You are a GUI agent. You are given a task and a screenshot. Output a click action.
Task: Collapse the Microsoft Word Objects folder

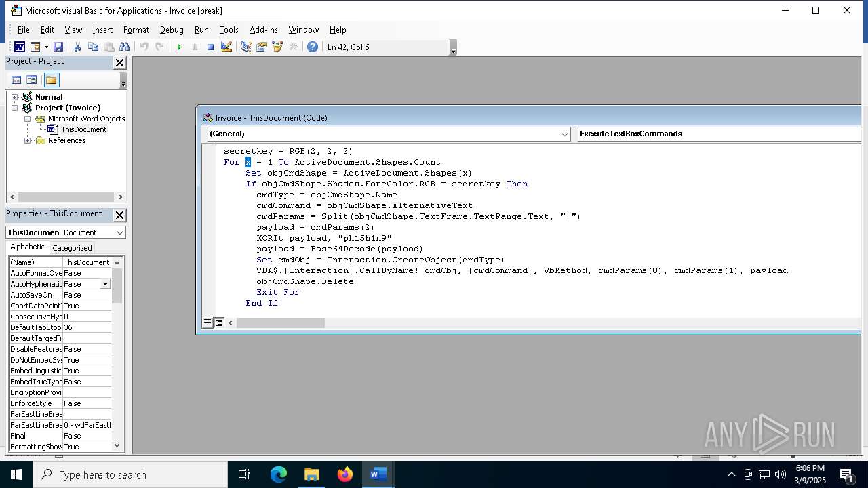coord(28,119)
